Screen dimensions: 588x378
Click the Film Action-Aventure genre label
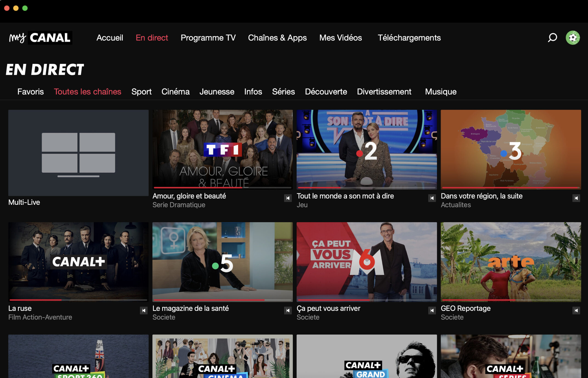point(40,317)
